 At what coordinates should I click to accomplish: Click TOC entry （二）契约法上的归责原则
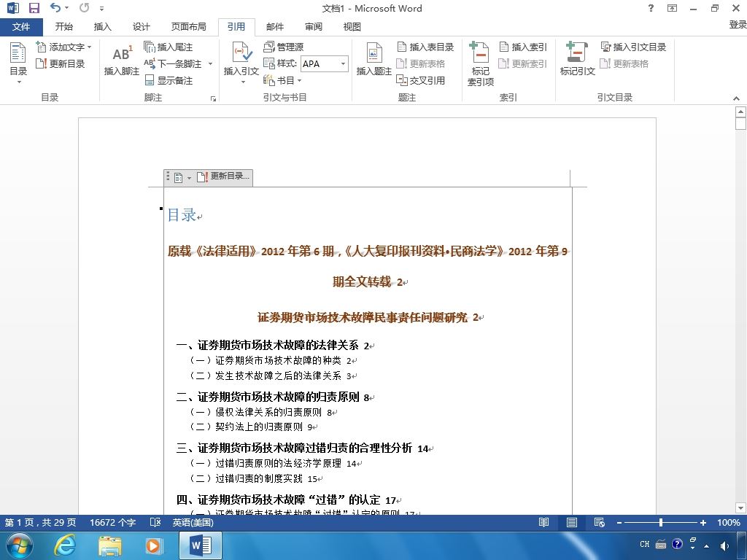pos(246,427)
